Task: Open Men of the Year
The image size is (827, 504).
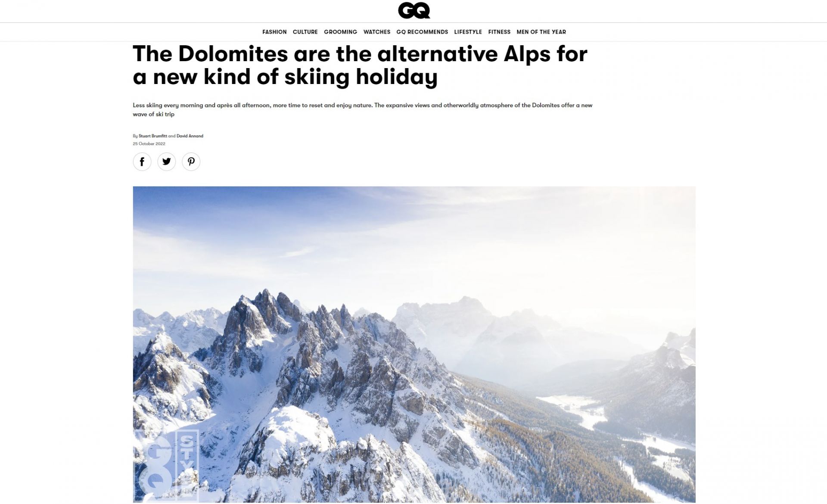Action: pyautogui.click(x=541, y=32)
